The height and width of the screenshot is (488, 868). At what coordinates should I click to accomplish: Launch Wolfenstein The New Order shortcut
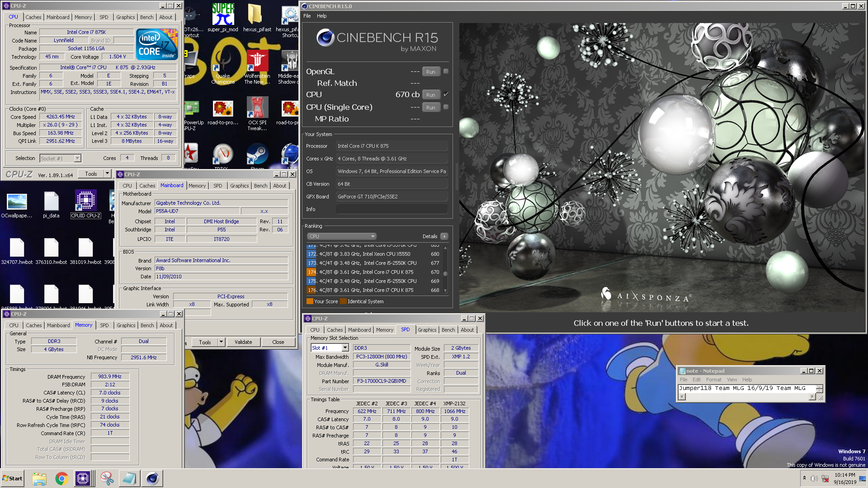point(257,67)
